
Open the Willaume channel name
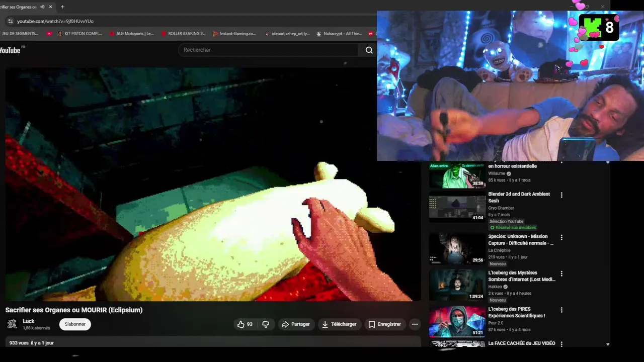[x=497, y=173]
